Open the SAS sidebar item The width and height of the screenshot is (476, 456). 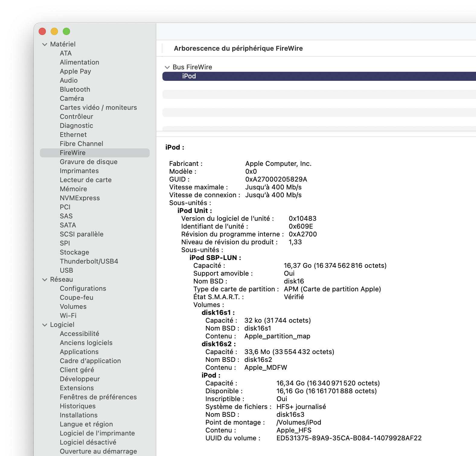(66, 216)
